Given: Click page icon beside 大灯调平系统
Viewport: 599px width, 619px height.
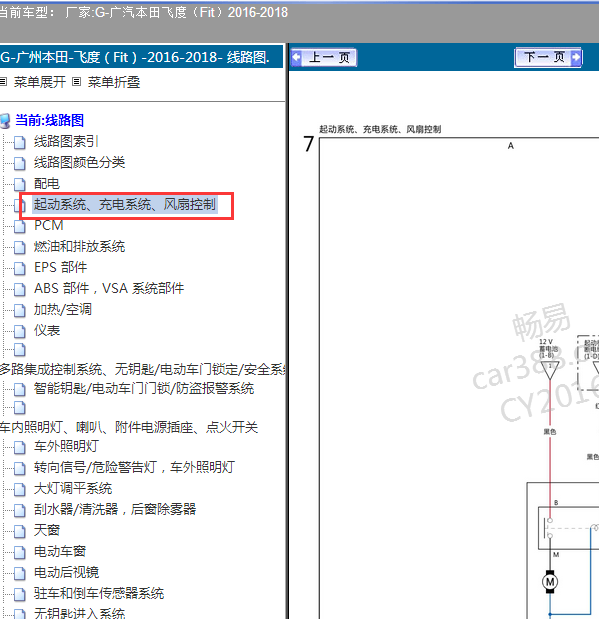Looking at the screenshot, I should click(20, 489).
